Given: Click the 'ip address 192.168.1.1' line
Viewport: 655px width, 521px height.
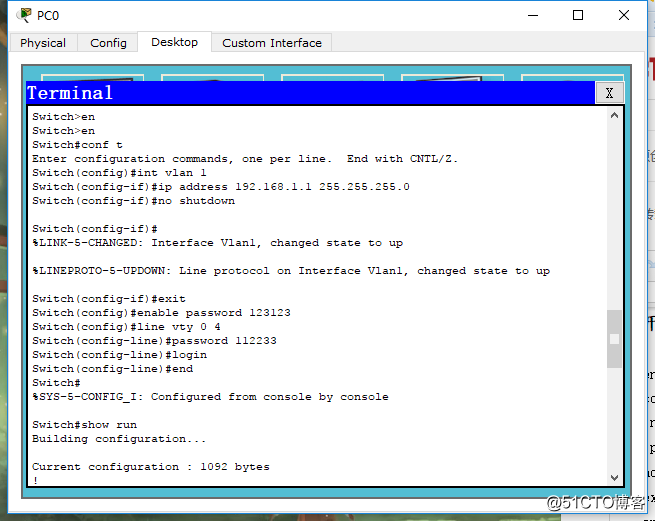Looking at the screenshot, I should (x=221, y=187).
